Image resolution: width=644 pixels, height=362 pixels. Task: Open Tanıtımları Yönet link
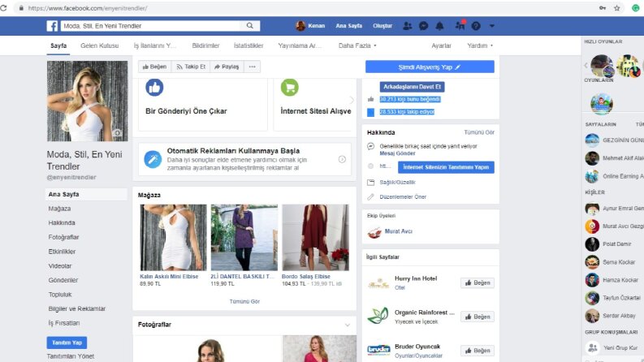pyautogui.click(x=70, y=356)
